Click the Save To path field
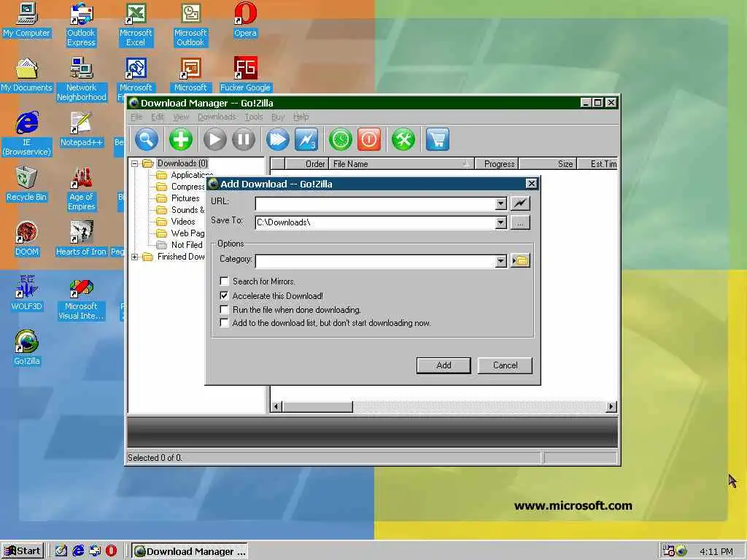747x560 pixels. (x=375, y=222)
